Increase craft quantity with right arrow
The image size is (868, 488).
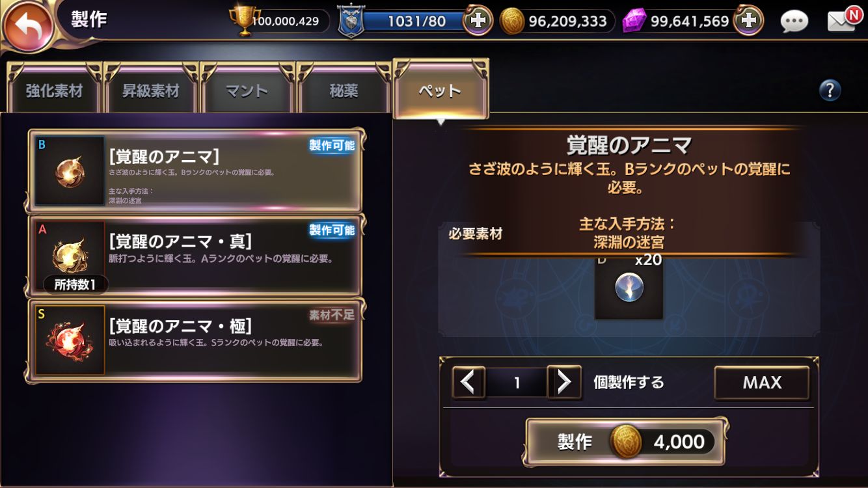(x=564, y=382)
